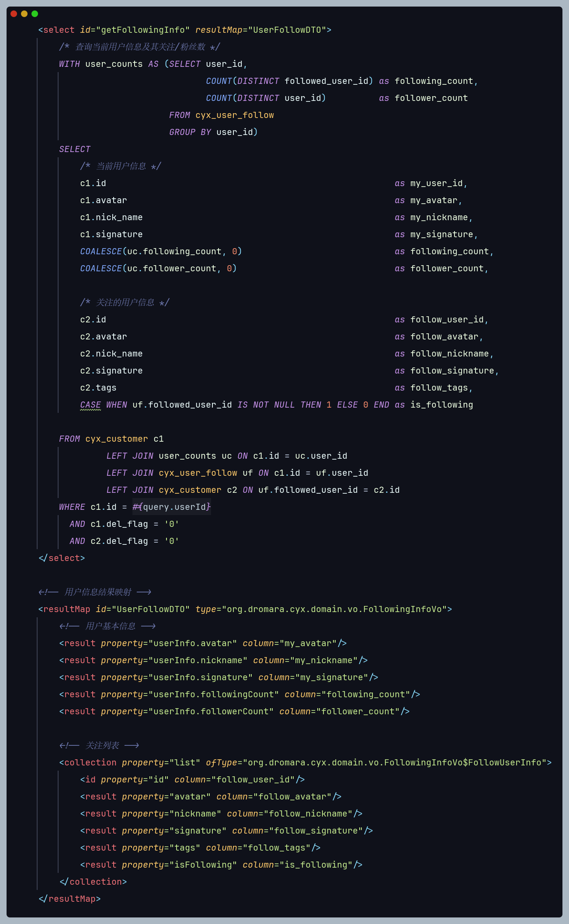Click the comment "关注列表"
The image size is (569, 924).
(x=102, y=745)
